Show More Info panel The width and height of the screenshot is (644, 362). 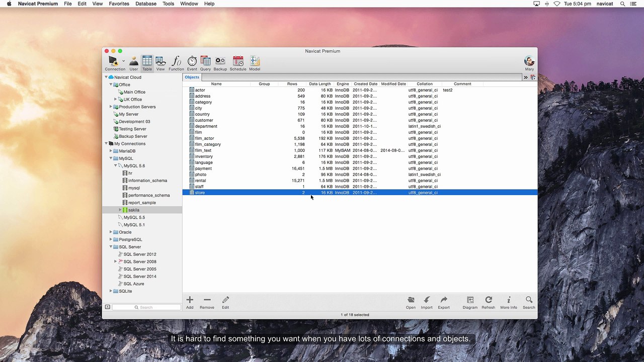point(509,302)
